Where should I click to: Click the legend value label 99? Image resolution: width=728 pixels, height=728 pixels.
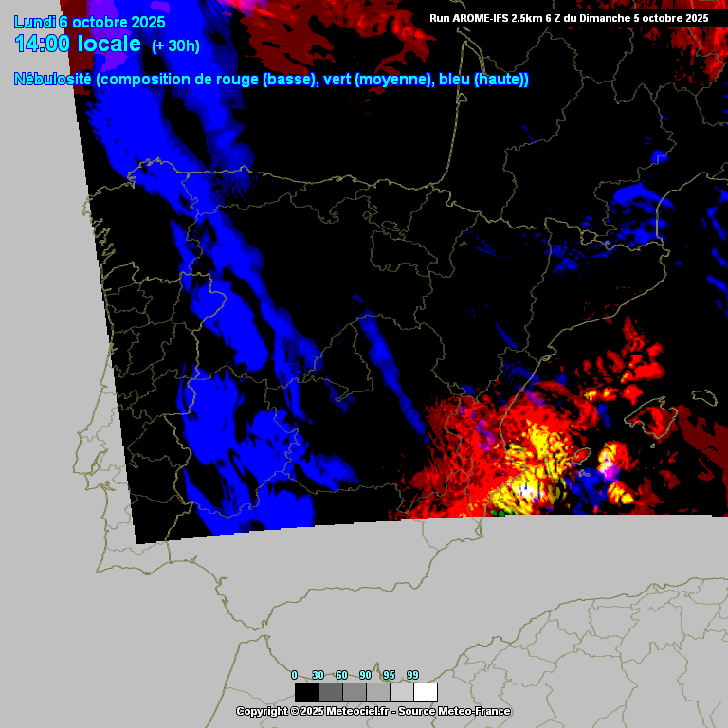coord(413,675)
